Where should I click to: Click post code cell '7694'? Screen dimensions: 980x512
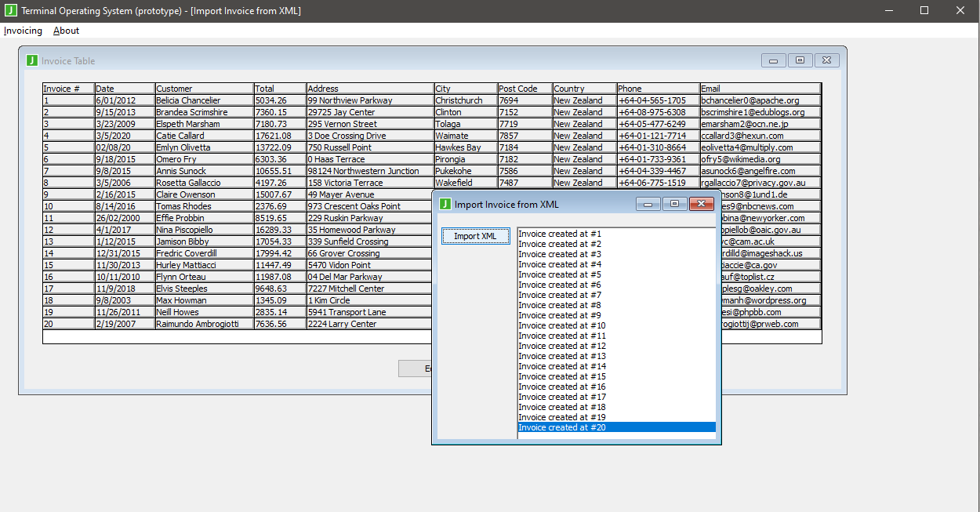click(x=524, y=100)
